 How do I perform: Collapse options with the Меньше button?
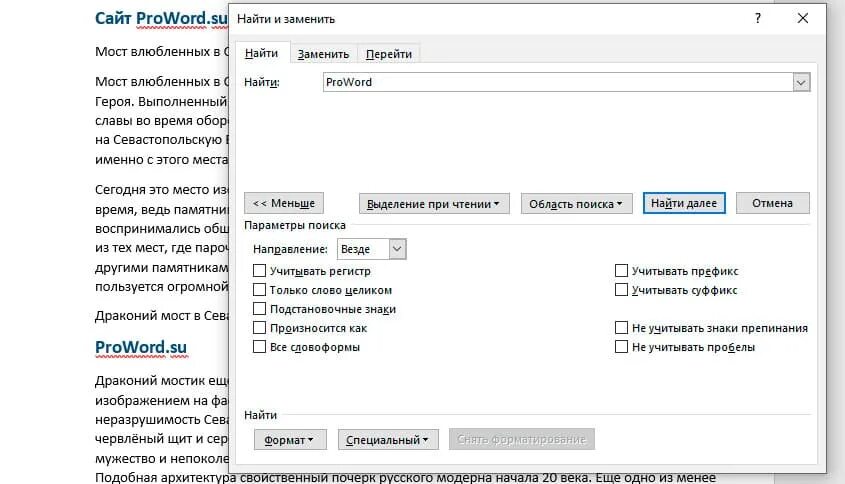(284, 203)
